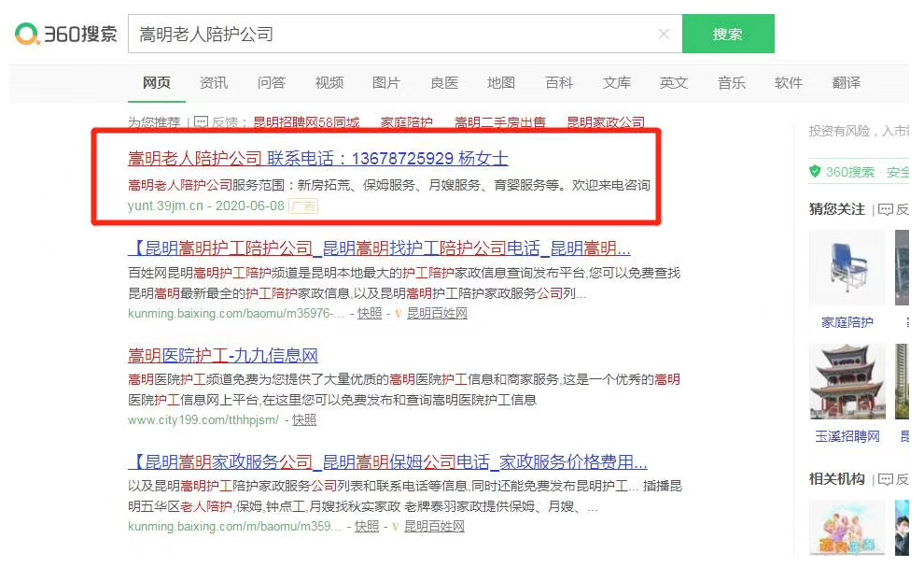Switch to the 英文 tab
This screenshot has height=567, width=924.
click(x=674, y=82)
